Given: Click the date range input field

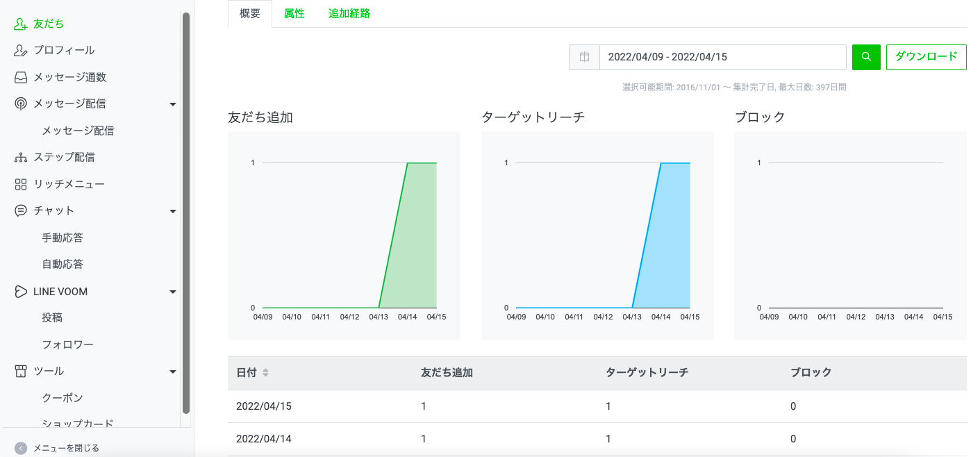Looking at the screenshot, I should click(722, 57).
